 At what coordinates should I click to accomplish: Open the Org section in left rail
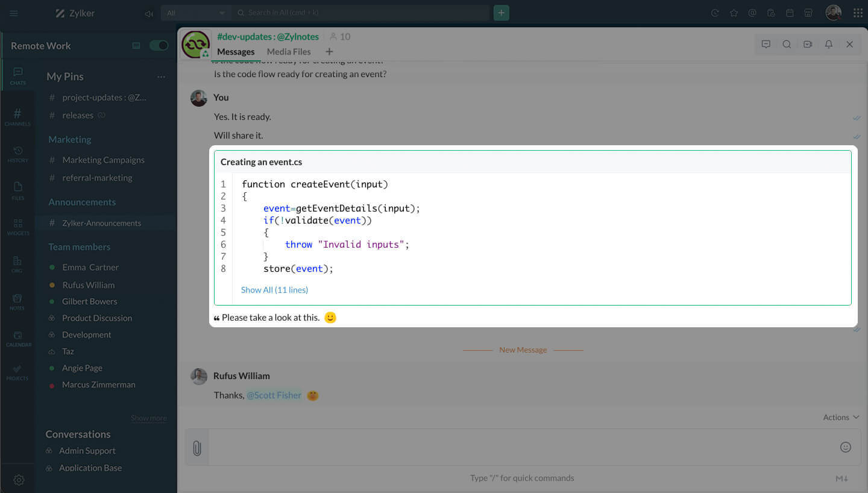[17, 264]
